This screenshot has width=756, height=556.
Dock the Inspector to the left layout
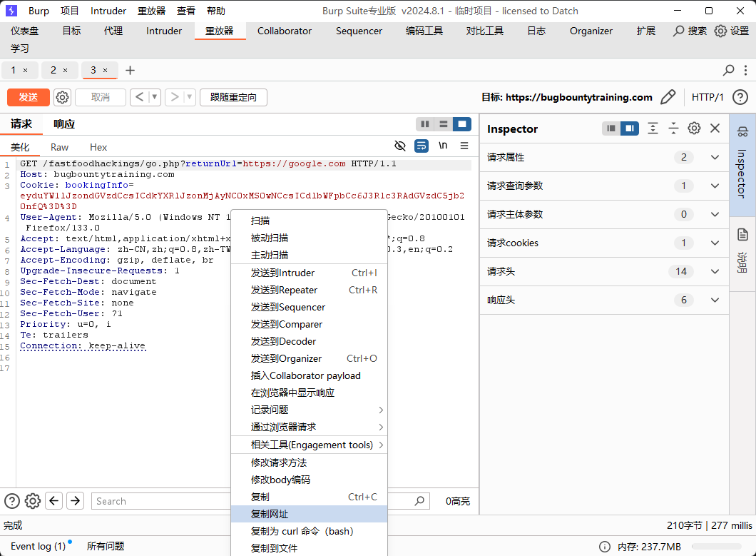(x=611, y=128)
